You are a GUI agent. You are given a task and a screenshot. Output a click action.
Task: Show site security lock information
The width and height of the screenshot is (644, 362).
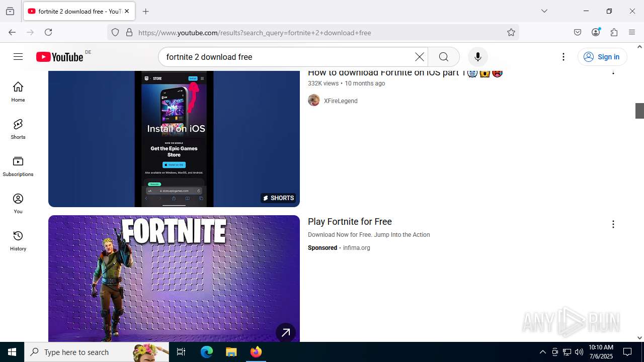[x=129, y=33]
